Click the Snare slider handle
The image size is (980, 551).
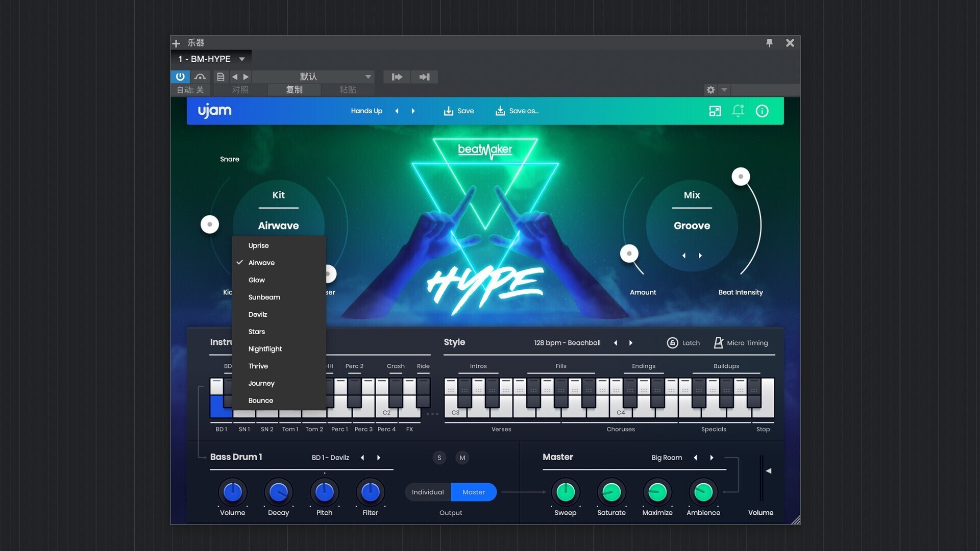point(210,224)
